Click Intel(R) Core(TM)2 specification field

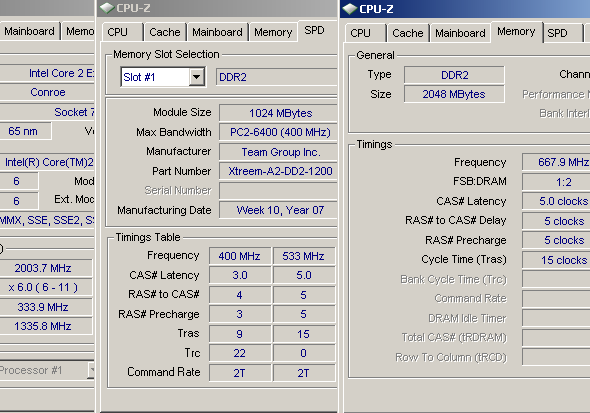(x=47, y=162)
